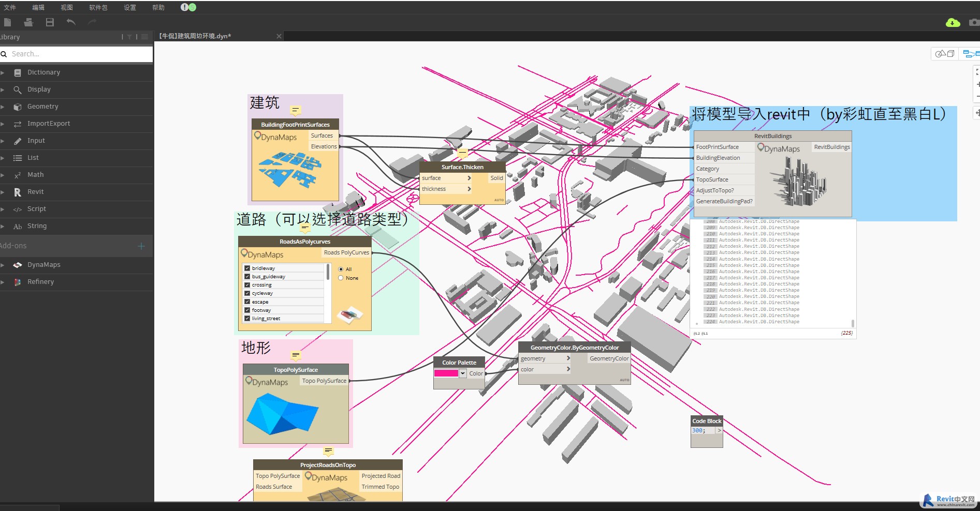Click the library Search field
This screenshot has height=511, width=980.
77,54
